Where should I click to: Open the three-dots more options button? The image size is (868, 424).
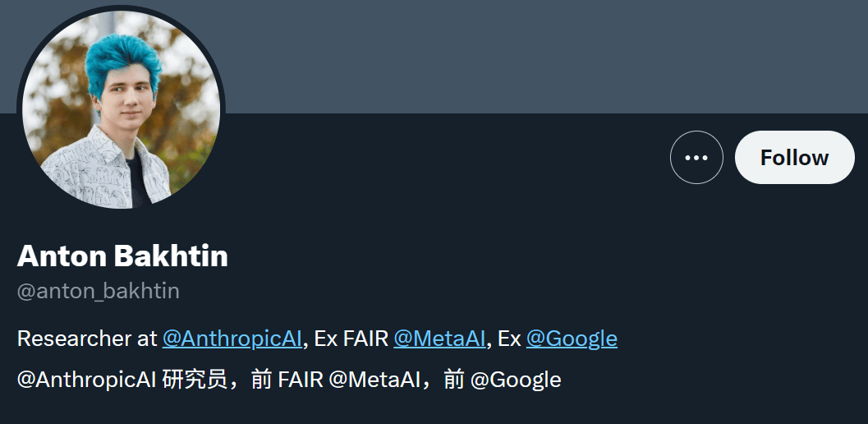[696, 158]
